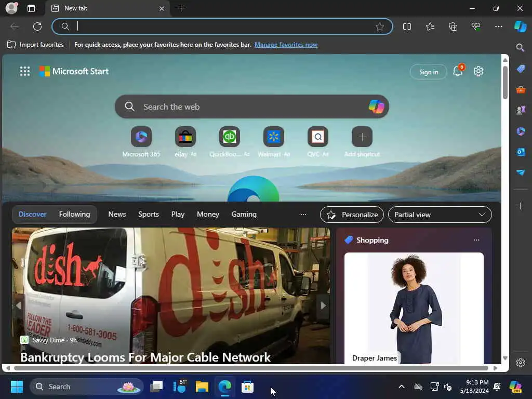This screenshot has width=532, height=399.
Task: Open Draper James dress product image
Action: pos(414,308)
